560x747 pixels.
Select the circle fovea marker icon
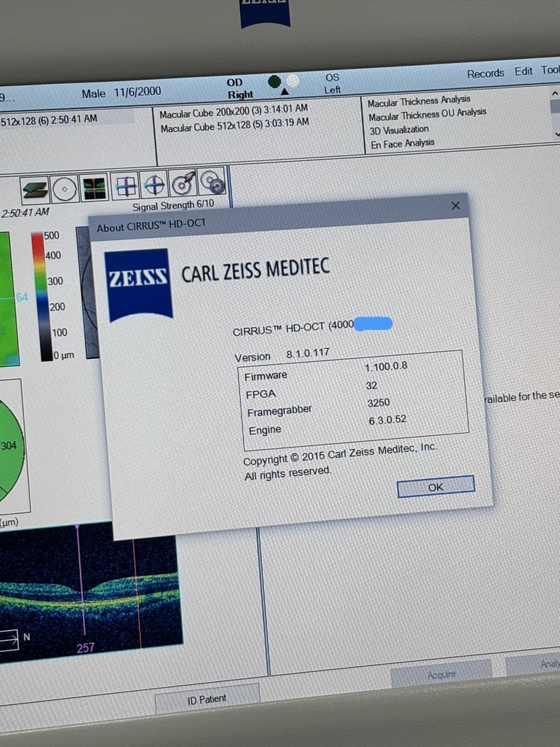[64, 188]
